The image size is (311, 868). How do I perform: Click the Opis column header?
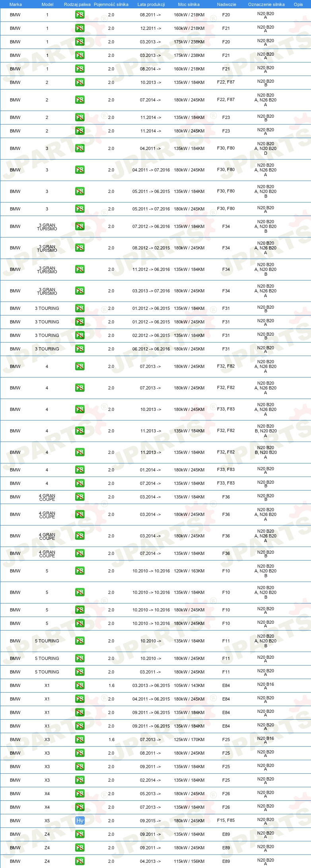click(298, 4)
